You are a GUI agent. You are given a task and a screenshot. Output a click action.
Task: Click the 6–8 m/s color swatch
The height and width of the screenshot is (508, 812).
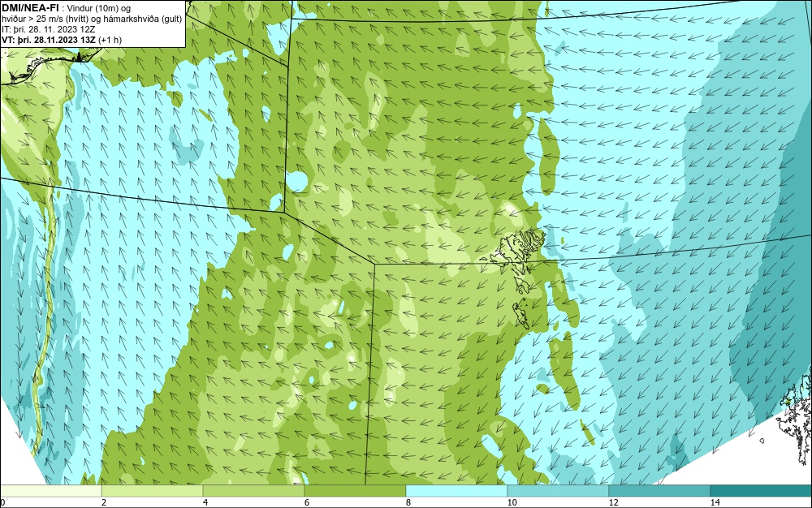tap(356, 491)
